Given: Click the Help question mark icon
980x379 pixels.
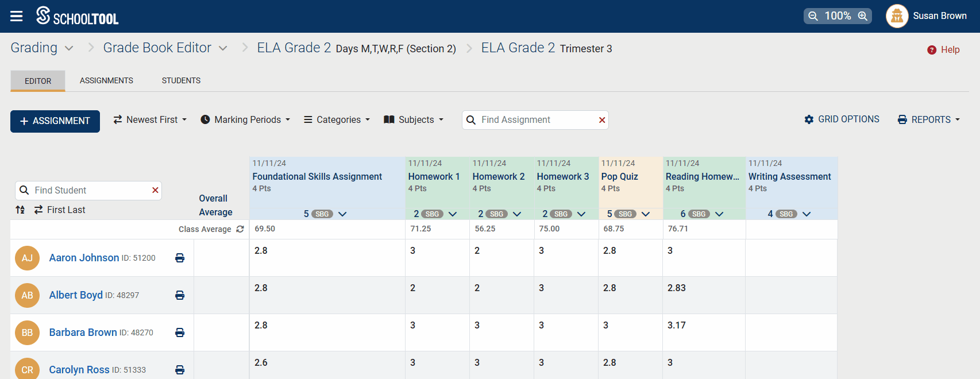Looking at the screenshot, I should tap(932, 50).
